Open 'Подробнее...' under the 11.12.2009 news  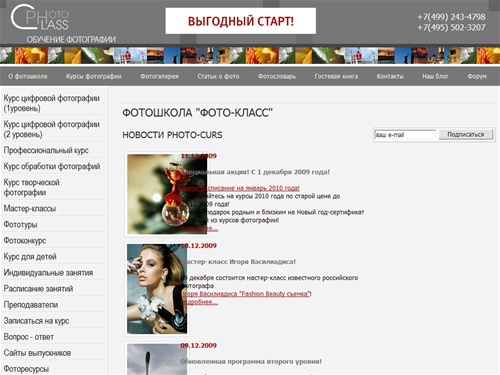(x=199, y=228)
